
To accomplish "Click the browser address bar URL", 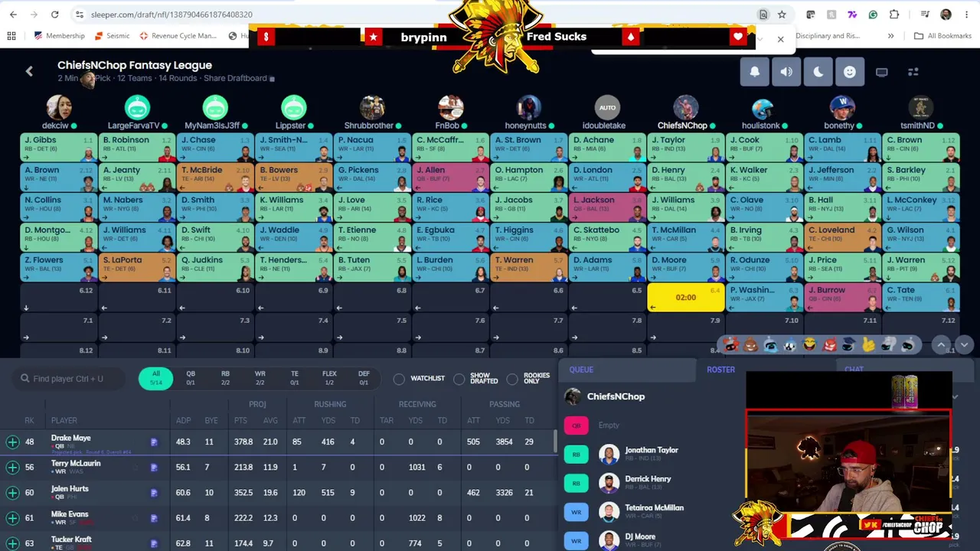I will click(x=171, y=15).
